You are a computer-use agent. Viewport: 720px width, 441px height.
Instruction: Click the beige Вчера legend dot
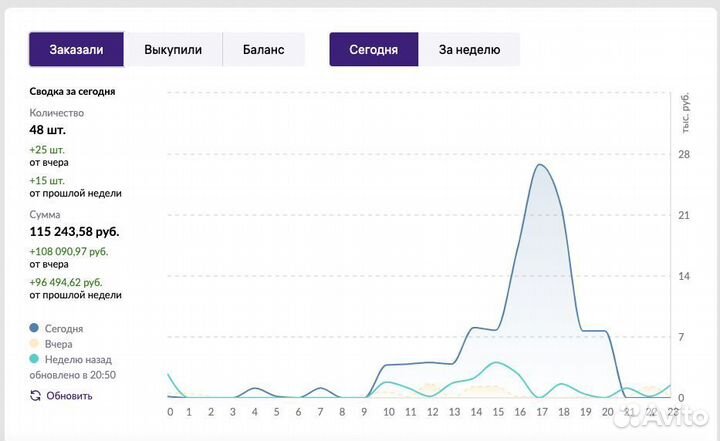point(35,344)
